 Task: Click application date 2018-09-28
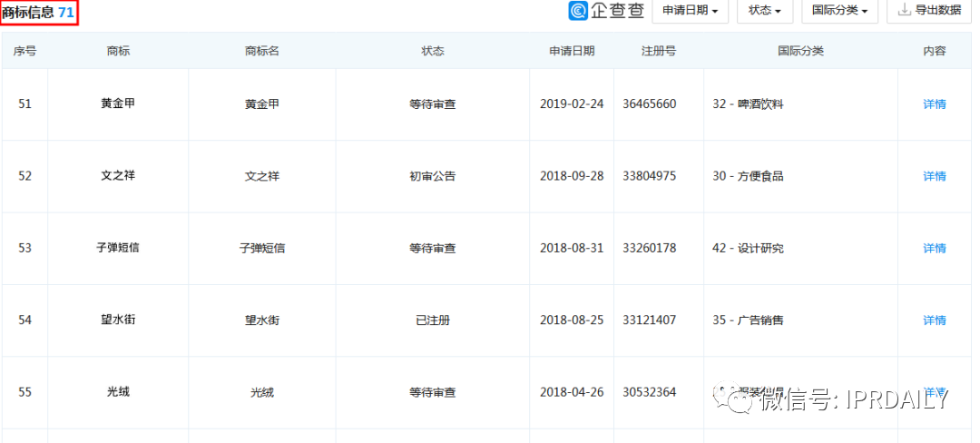click(572, 176)
